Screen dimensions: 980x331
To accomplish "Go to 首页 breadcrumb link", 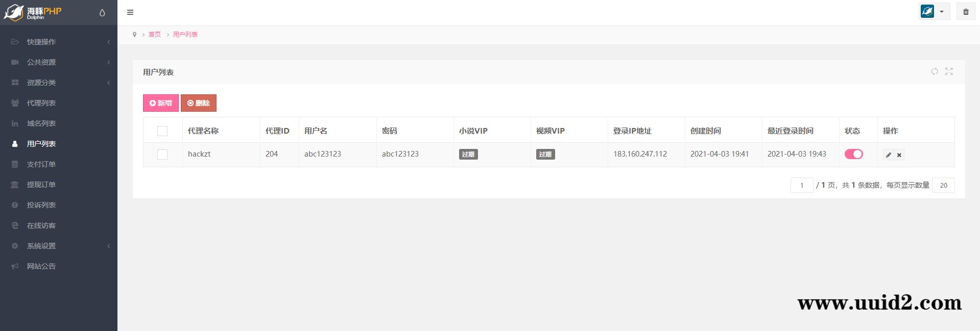I will 155,35.
